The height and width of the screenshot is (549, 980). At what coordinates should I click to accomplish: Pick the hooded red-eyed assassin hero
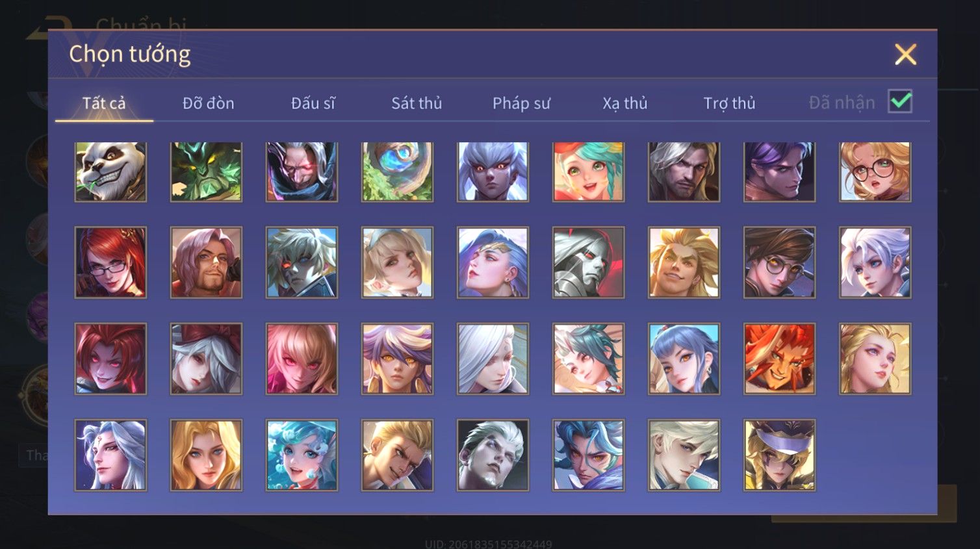pyautogui.click(x=302, y=172)
